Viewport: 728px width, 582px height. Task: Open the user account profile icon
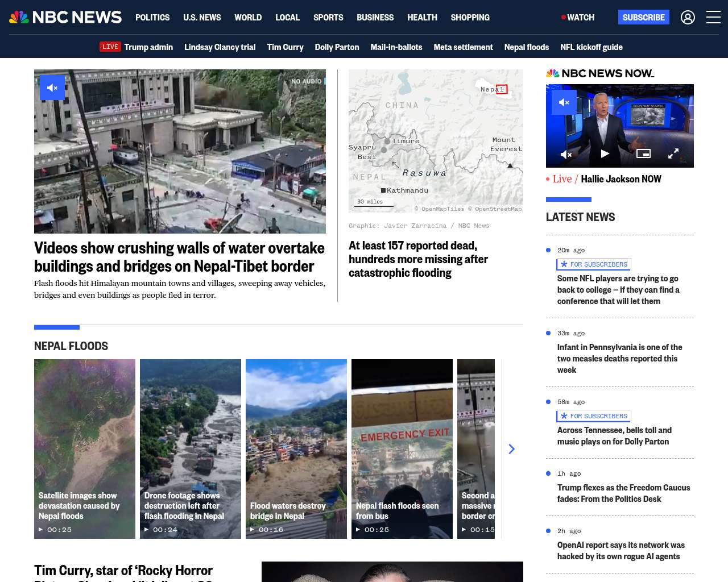688,18
